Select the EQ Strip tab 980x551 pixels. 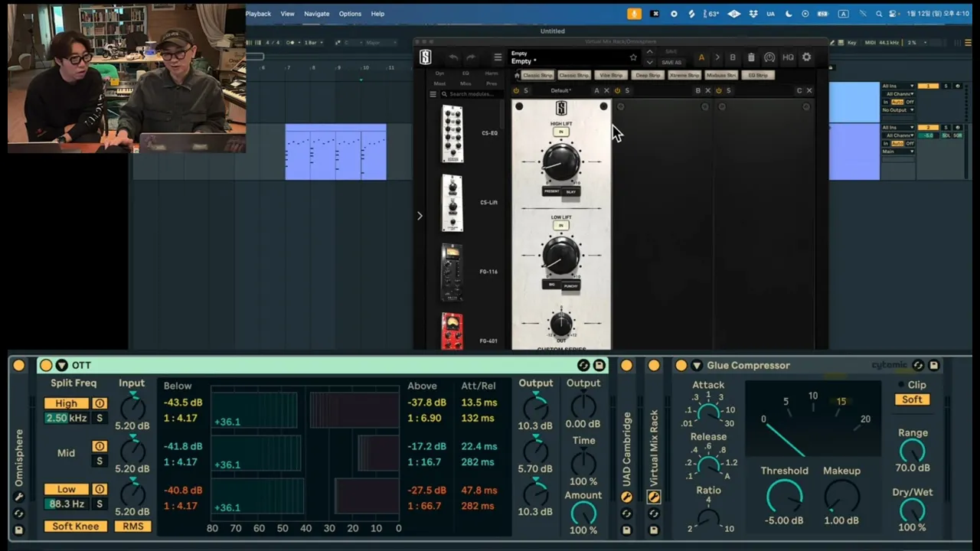758,75
